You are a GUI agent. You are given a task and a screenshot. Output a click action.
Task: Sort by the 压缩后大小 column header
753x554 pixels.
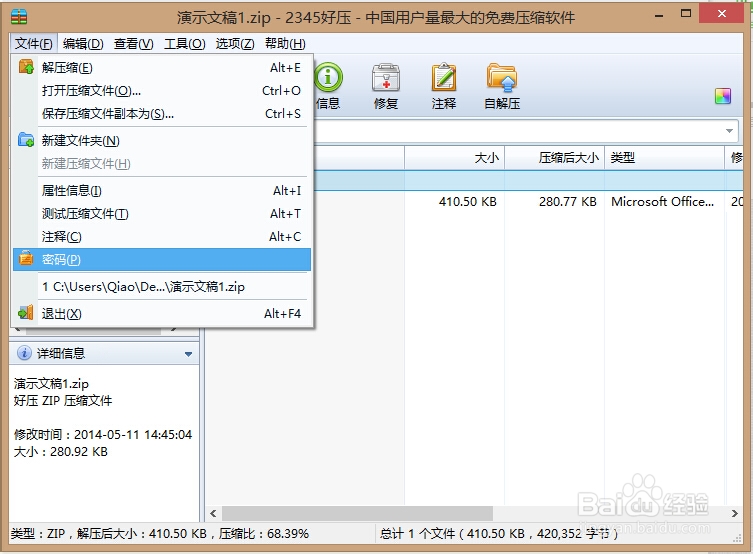tap(555, 158)
